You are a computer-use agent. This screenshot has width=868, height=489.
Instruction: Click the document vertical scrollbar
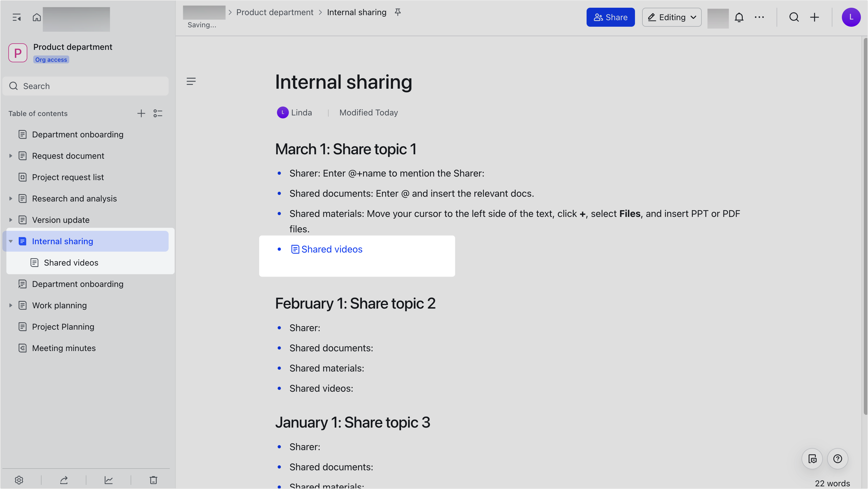(865, 226)
